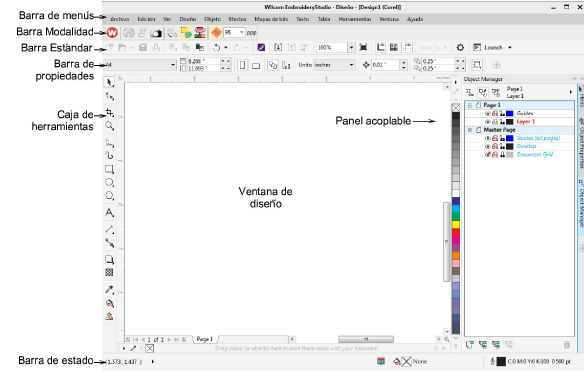584x386 pixels.
Task: Select the Shape edit tool in the toolbox
Action: coord(109,96)
